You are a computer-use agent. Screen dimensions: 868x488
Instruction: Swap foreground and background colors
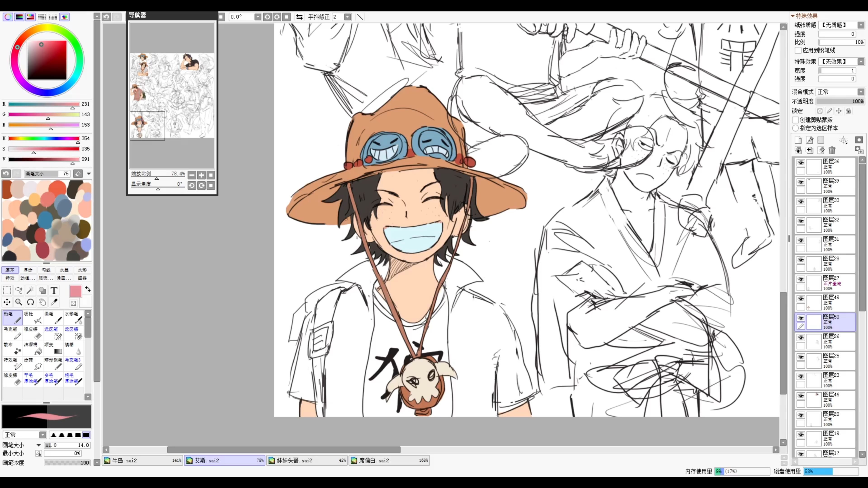click(88, 289)
